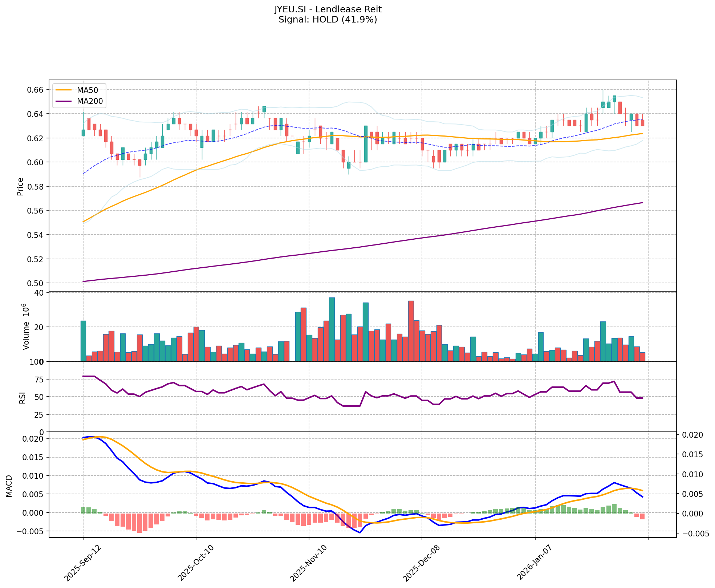Click the orange MA50 legend line swatch

click(64, 90)
